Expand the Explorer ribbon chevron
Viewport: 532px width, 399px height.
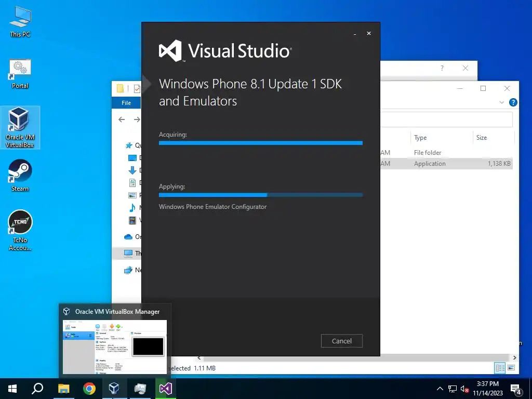point(501,102)
